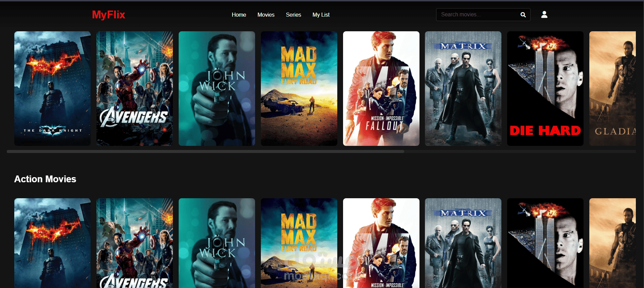
Task: Select the Gladiator poster in top row
Action: (x=612, y=88)
